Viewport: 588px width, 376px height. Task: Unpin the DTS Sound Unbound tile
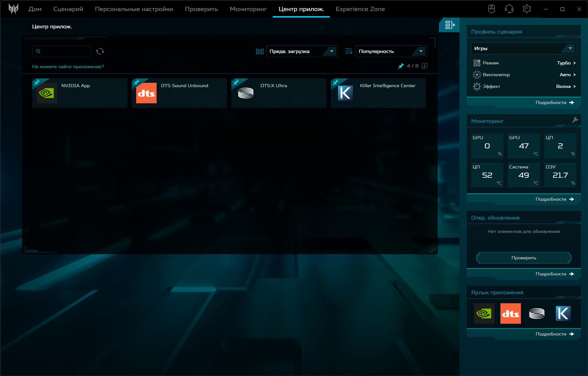click(x=136, y=83)
